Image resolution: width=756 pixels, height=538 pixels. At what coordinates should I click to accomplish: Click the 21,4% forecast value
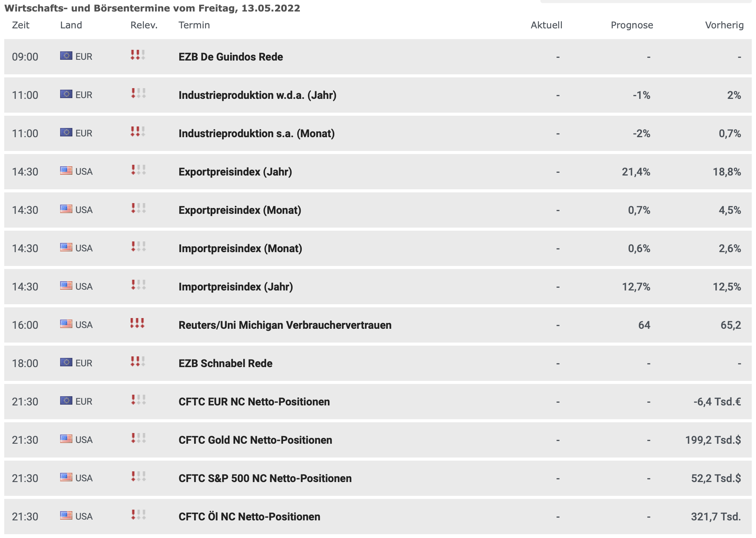(636, 172)
